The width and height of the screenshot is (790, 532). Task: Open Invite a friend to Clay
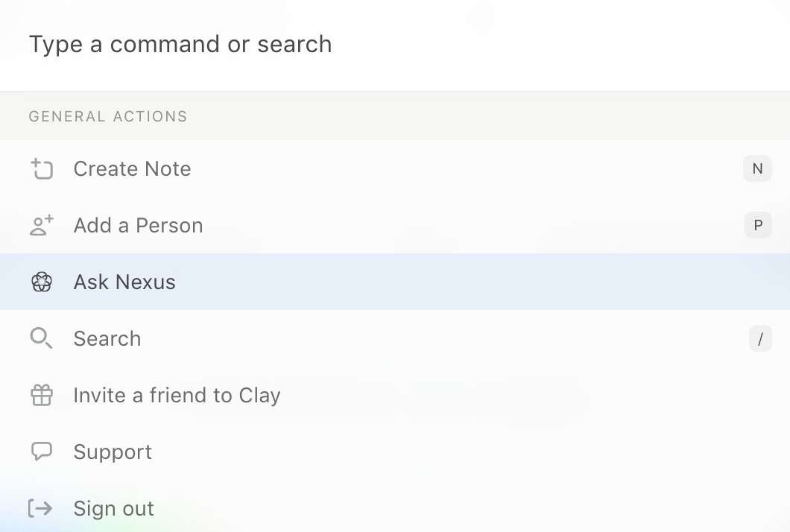pyautogui.click(x=177, y=396)
